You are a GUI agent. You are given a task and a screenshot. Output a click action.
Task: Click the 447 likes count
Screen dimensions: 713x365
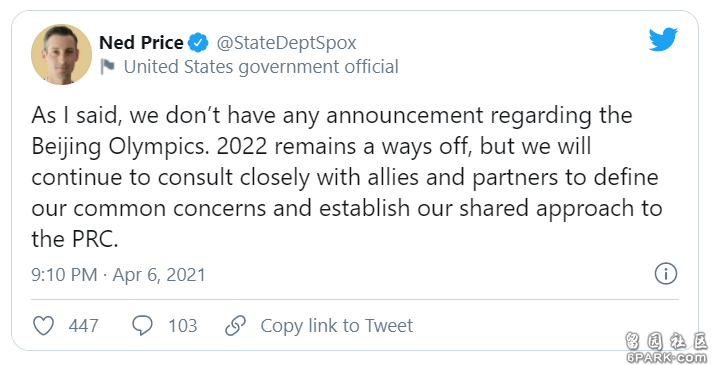83,326
